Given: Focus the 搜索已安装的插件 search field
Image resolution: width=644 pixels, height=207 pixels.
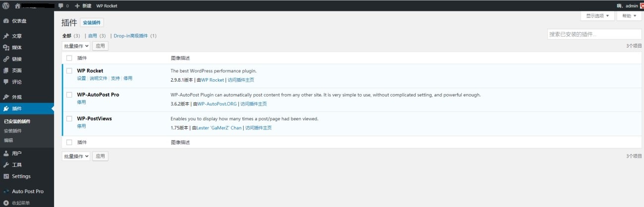Looking at the screenshot, I should (x=595, y=34).
